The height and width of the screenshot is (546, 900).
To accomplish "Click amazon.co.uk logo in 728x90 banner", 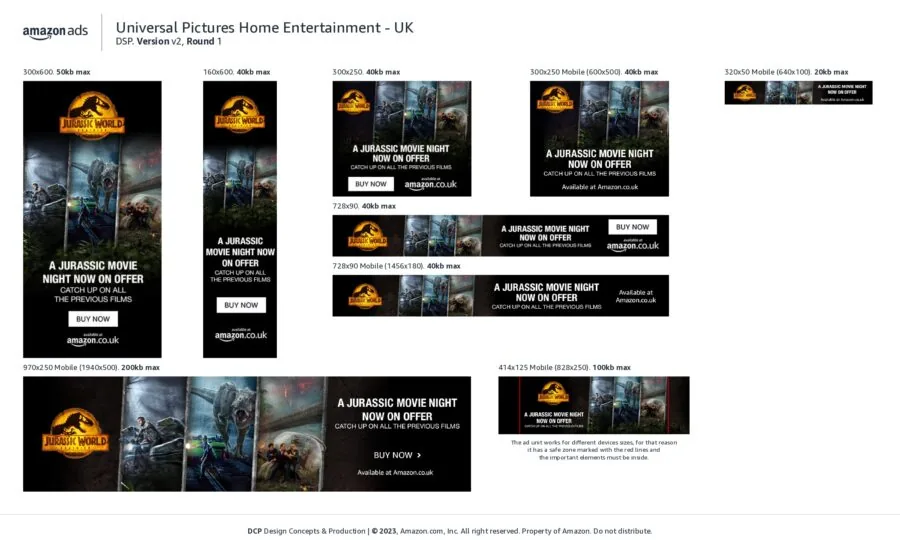I will click(633, 245).
